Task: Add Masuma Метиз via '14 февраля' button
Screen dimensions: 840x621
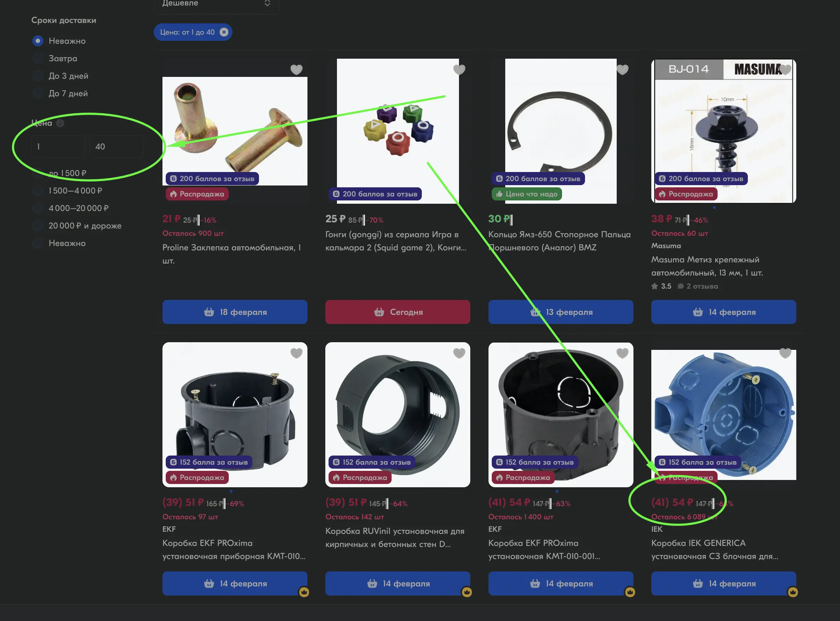Action: point(723,312)
